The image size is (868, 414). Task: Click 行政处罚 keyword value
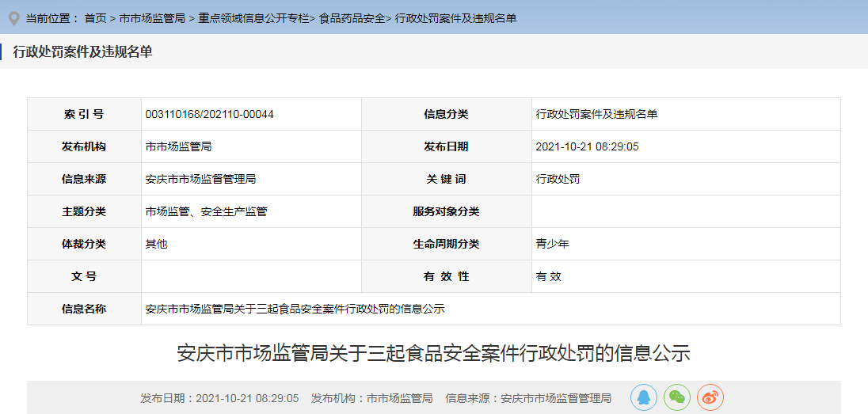(558, 180)
